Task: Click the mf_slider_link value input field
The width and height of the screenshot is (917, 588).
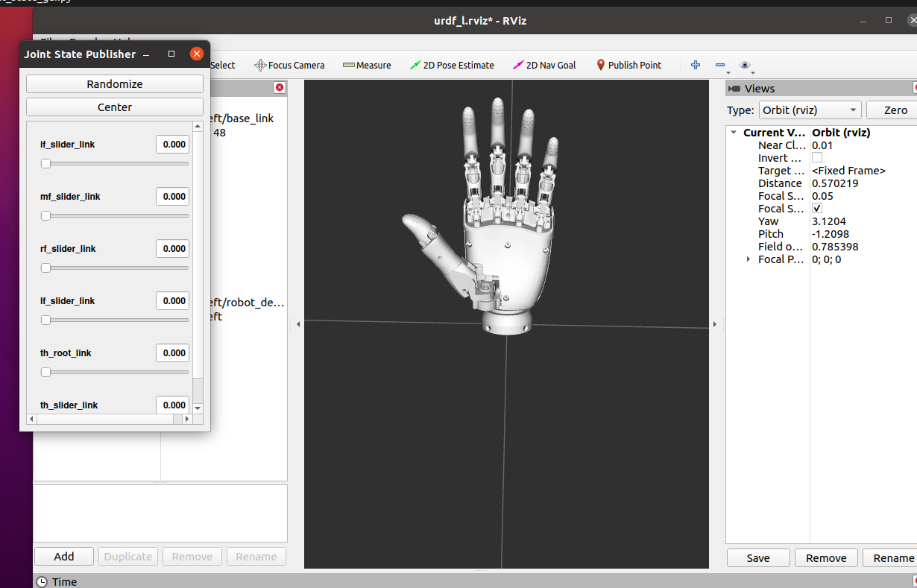Action: pos(172,197)
